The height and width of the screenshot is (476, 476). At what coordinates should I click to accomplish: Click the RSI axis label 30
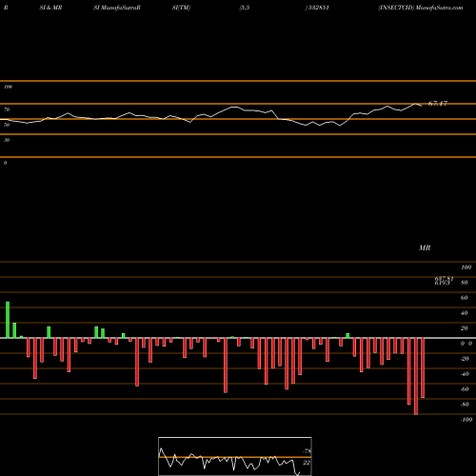click(7, 140)
